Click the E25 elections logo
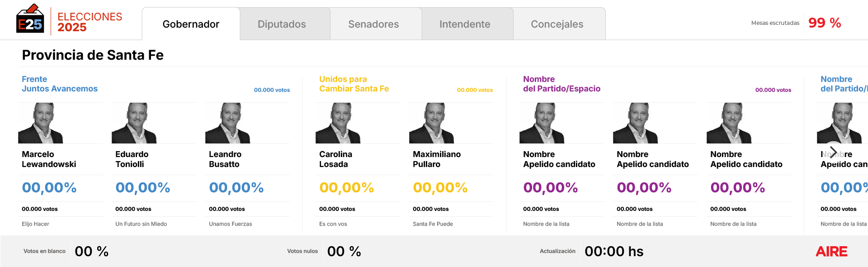 (29, 20)
